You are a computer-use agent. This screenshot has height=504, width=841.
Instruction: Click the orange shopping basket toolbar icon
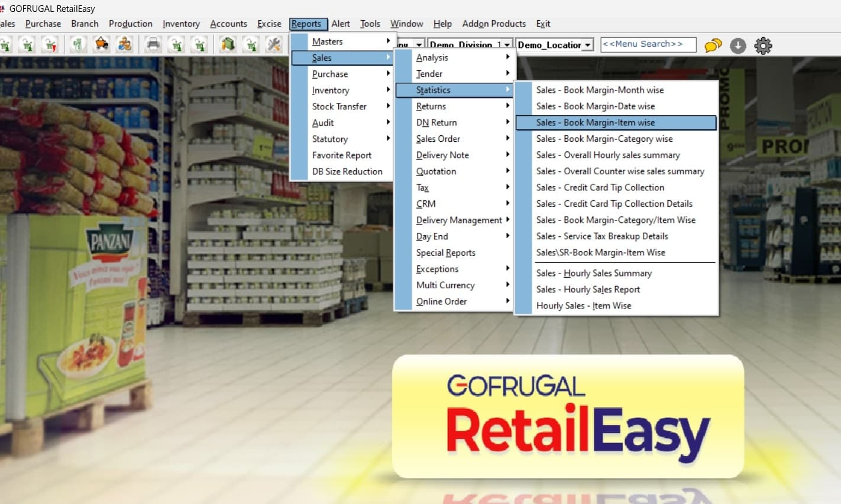[102, 45]
